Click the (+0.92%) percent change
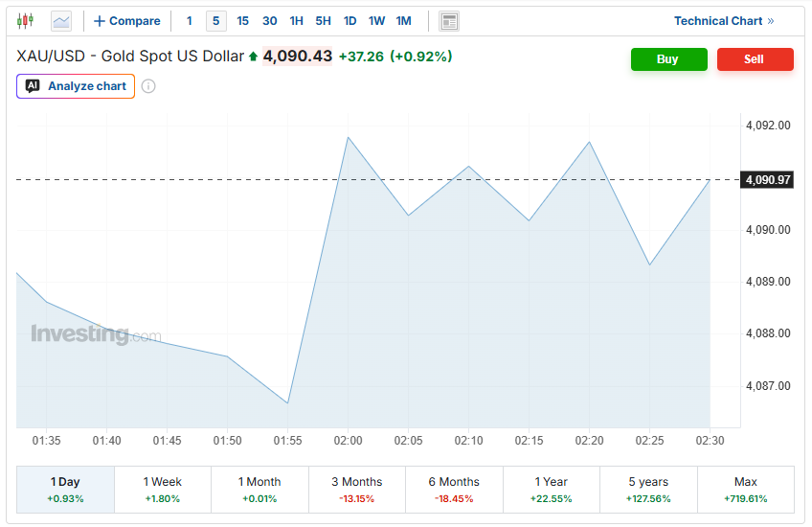This screenshot has height=527, width=812. (421, 57)
